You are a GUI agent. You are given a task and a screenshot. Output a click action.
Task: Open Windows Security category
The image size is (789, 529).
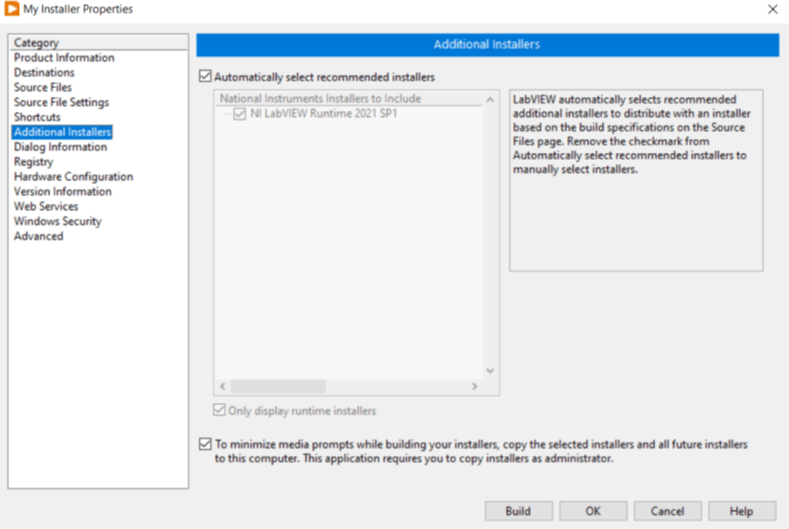point(57,221)
